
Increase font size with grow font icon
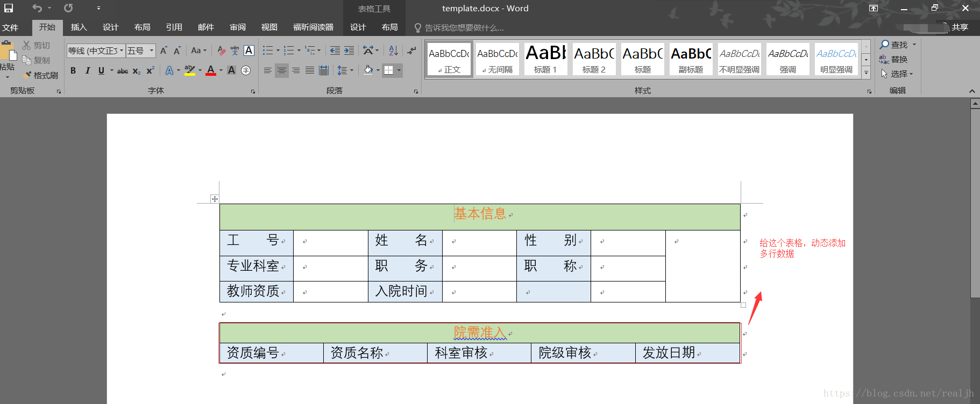[164, 50]
